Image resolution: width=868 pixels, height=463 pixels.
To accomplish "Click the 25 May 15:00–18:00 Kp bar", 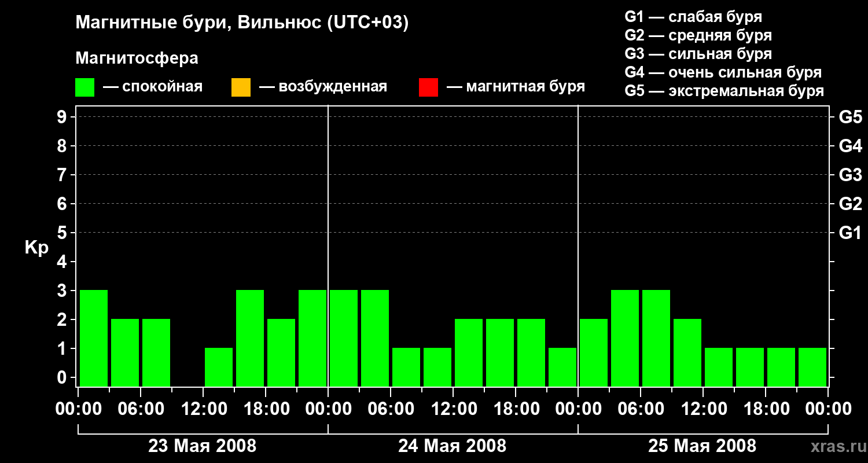I will [x=750, y=367].
